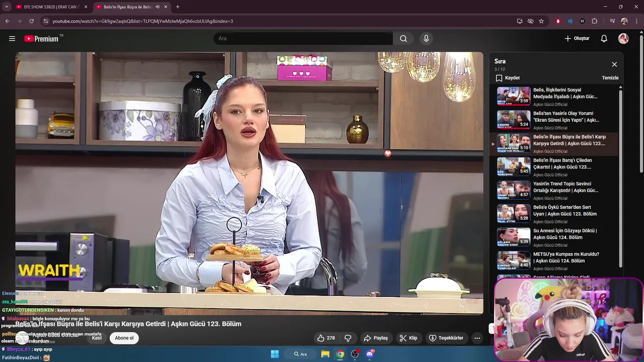Open more actions three-dot menu
Image resolution: width=644 pixels, height=362 pixels.
pos(477,338)
